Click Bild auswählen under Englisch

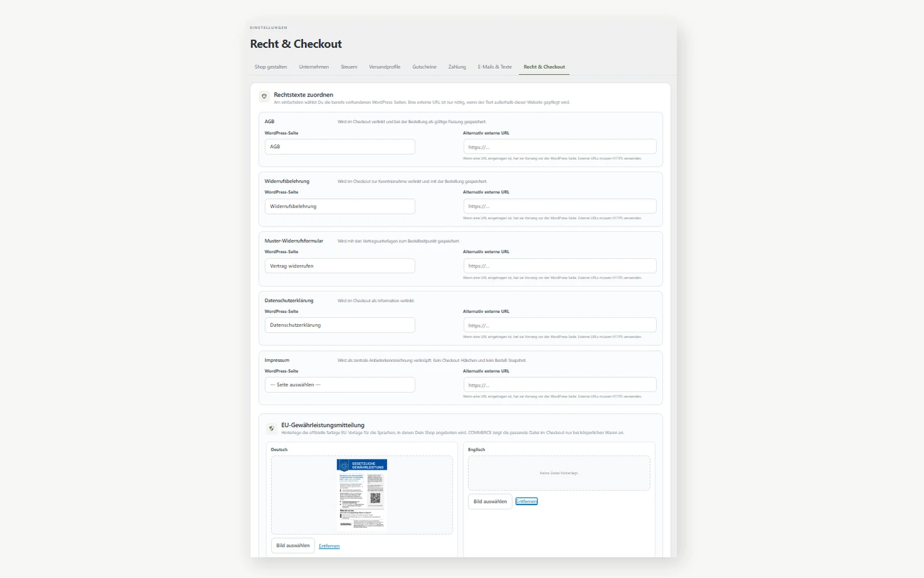490,502
